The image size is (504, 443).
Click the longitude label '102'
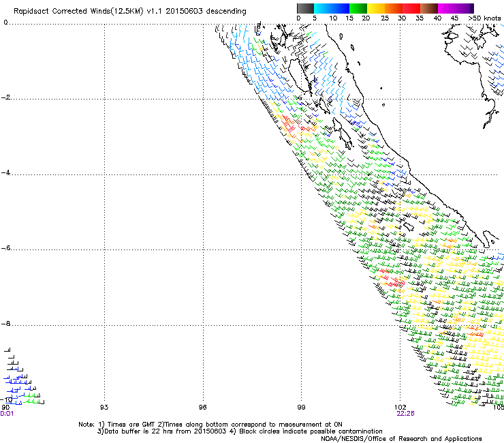click(400, 408)
